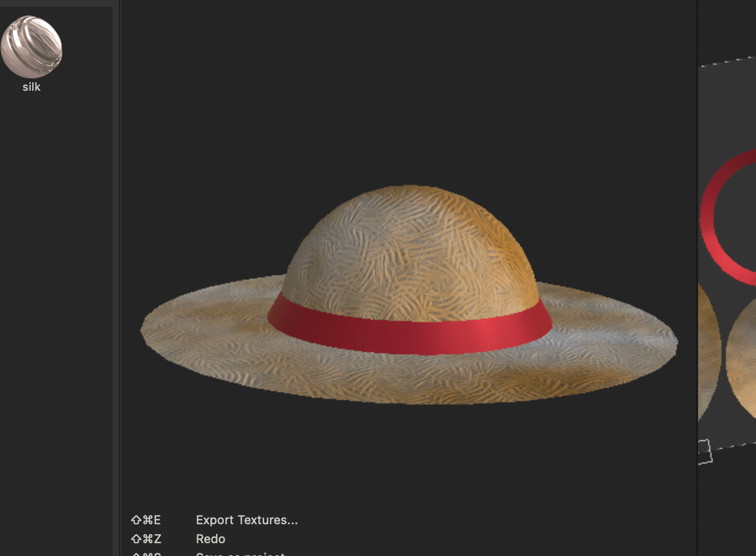
Task: Choose Redo from the menu
Action: [210, 539]
